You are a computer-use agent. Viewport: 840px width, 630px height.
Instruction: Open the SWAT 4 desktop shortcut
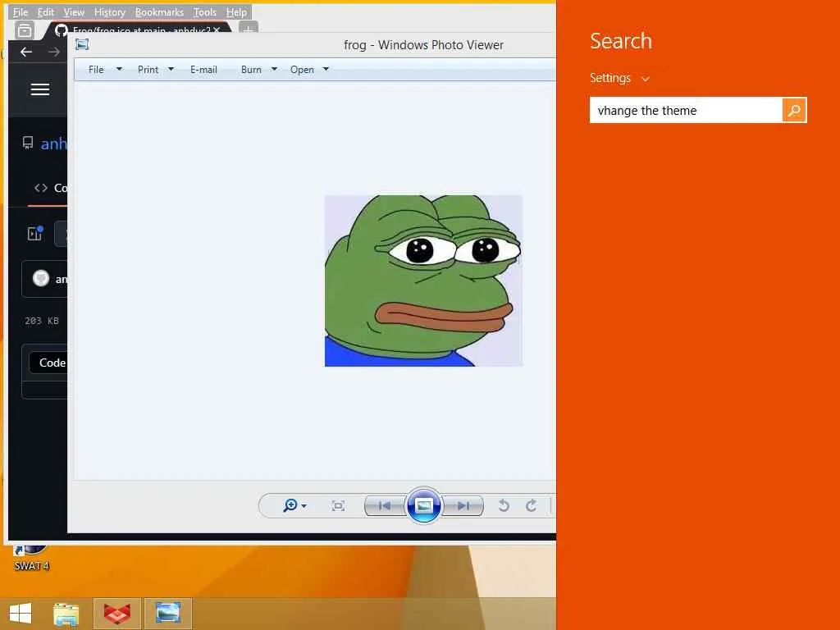tap(31, 558)
